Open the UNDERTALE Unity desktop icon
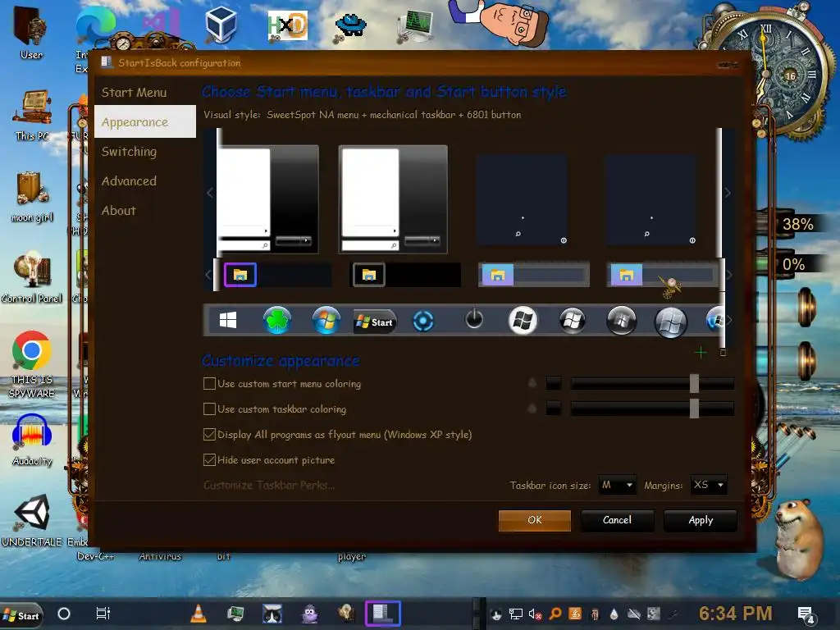The height and width of the screenshot is (630, 840). click(x=32, y=521)
